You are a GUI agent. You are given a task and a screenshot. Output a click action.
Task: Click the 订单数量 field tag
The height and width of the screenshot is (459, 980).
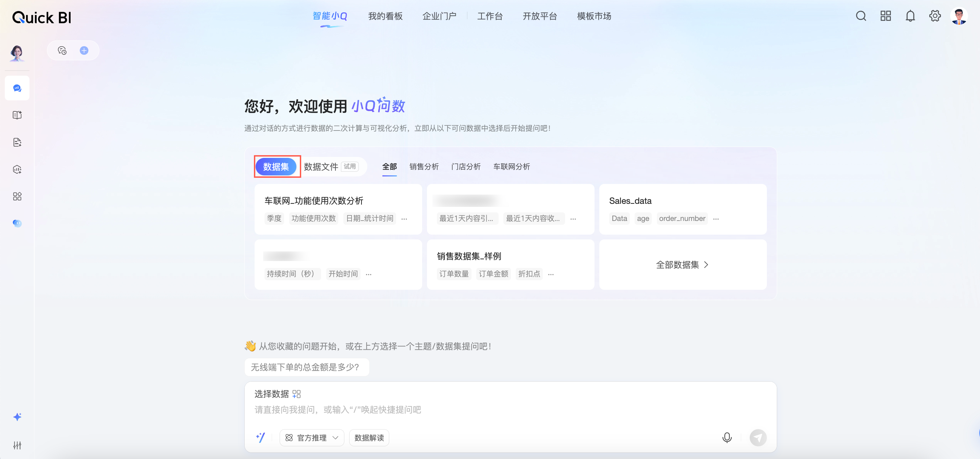tap(454, 274)
